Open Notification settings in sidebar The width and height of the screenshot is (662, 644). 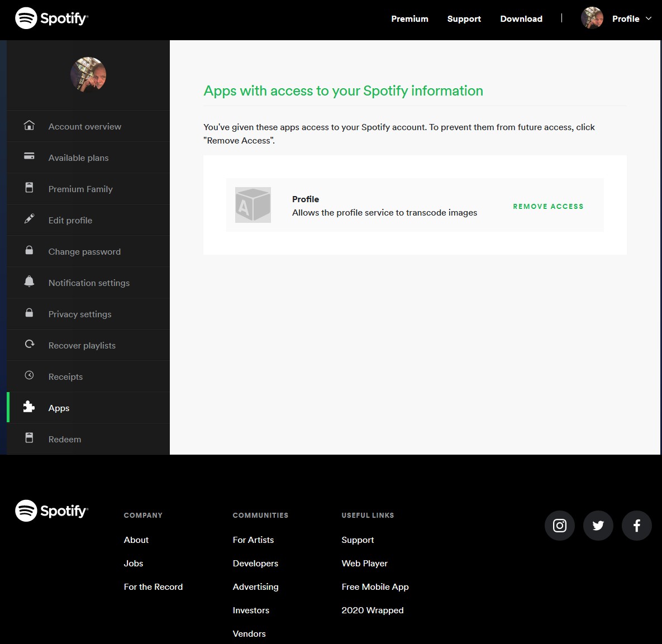(x=88, y=282)
